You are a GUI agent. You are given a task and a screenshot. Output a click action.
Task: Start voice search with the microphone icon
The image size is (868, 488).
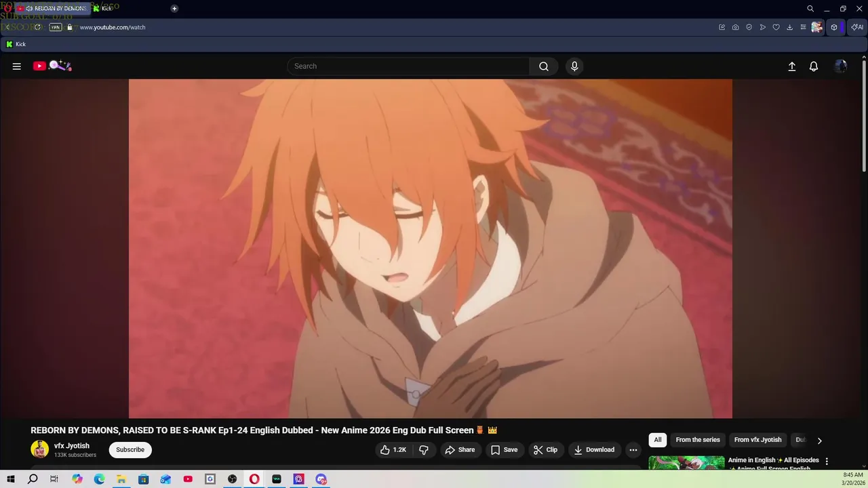(x=574, y=66)
